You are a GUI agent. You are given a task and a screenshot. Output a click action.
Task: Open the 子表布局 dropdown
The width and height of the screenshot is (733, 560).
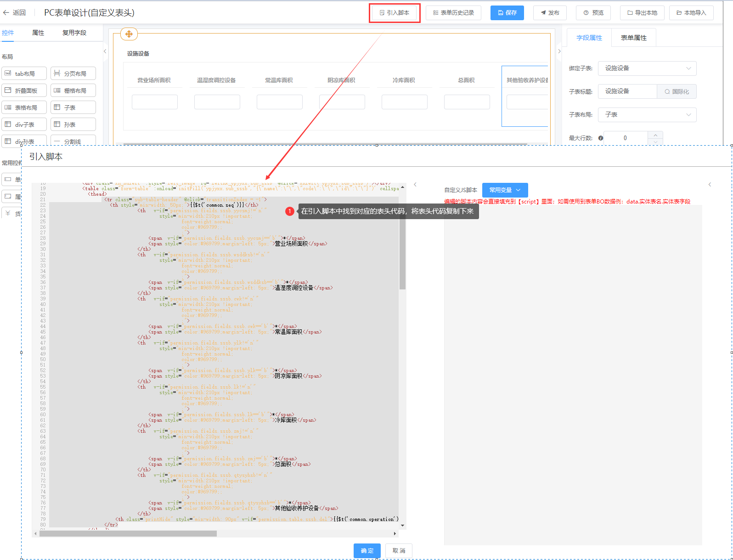(647, 115)
